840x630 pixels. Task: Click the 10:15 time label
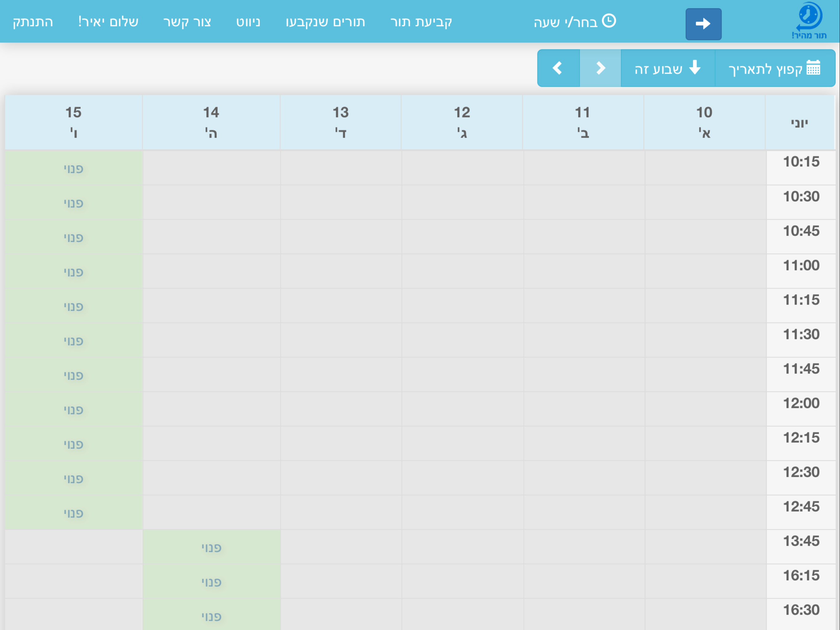click(x=801, y=162)
